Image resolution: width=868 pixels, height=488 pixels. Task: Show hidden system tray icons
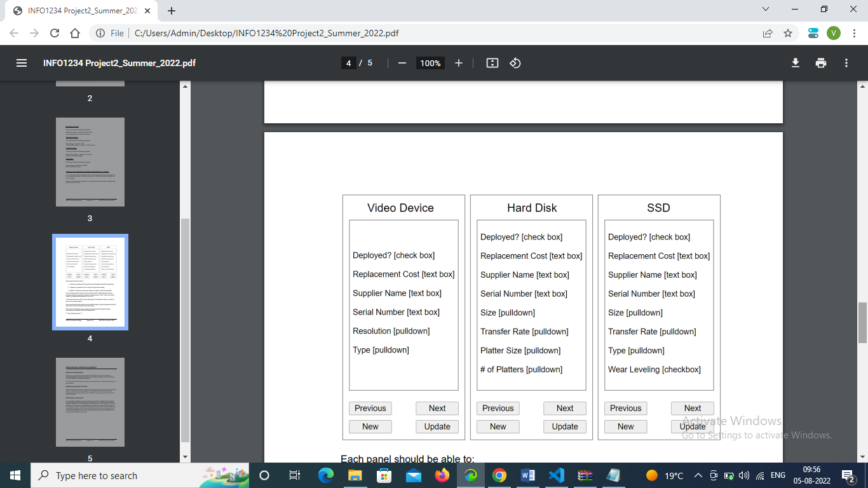(x=698, y=475)
